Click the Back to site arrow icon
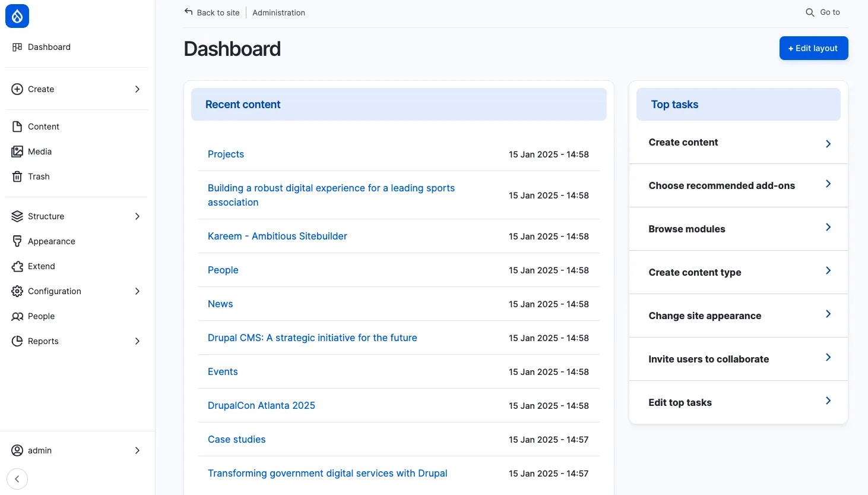 coord(188,12)
